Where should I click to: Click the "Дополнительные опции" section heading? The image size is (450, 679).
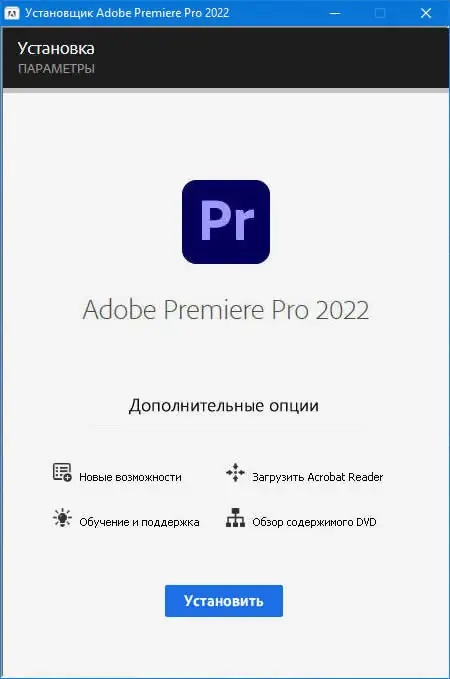pos(223,406)
